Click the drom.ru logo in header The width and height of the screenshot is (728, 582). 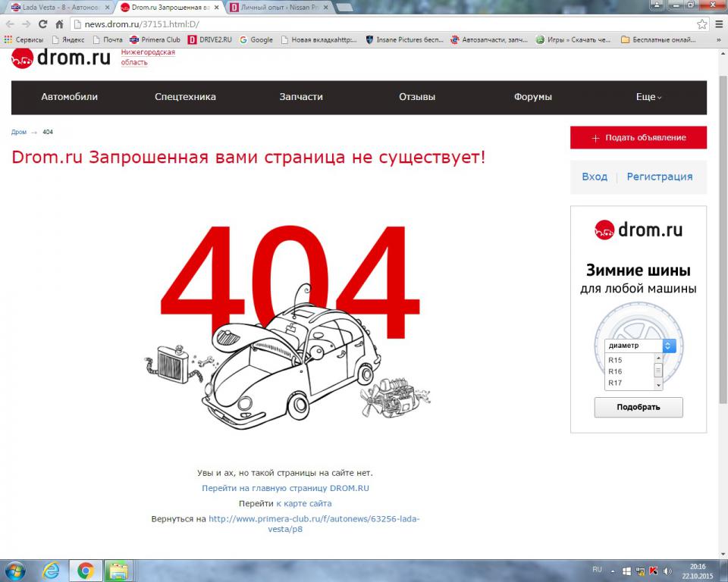point(61,58)
